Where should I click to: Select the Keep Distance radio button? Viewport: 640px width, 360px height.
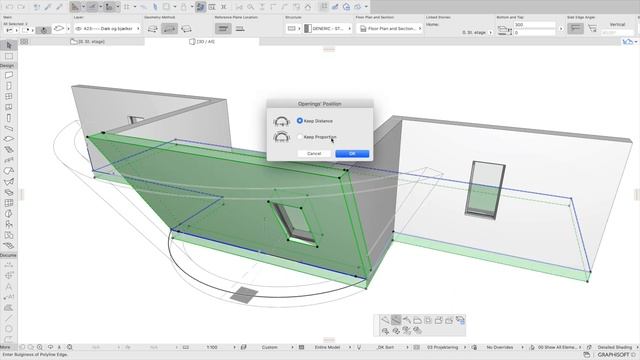click(300, 121)
